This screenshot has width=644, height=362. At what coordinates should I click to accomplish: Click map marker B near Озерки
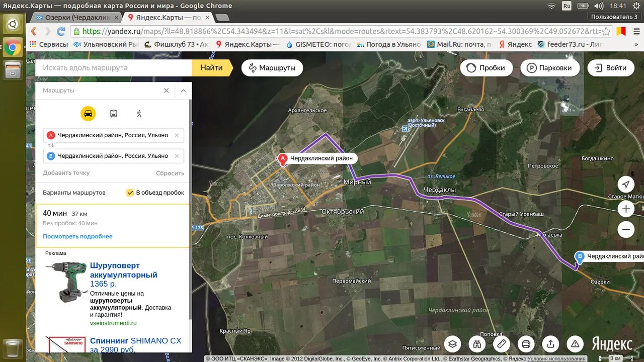click(580, 257)
